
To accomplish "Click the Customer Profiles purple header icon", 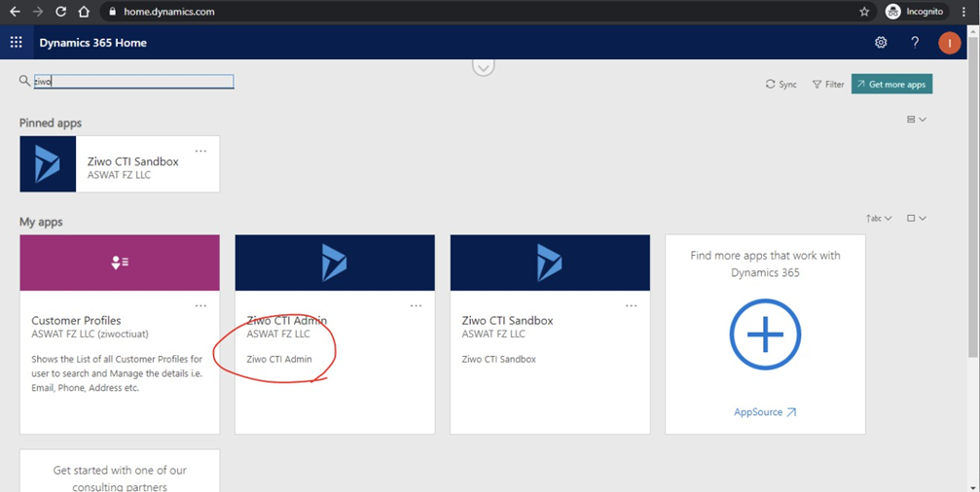I will (x=120, y=263).
